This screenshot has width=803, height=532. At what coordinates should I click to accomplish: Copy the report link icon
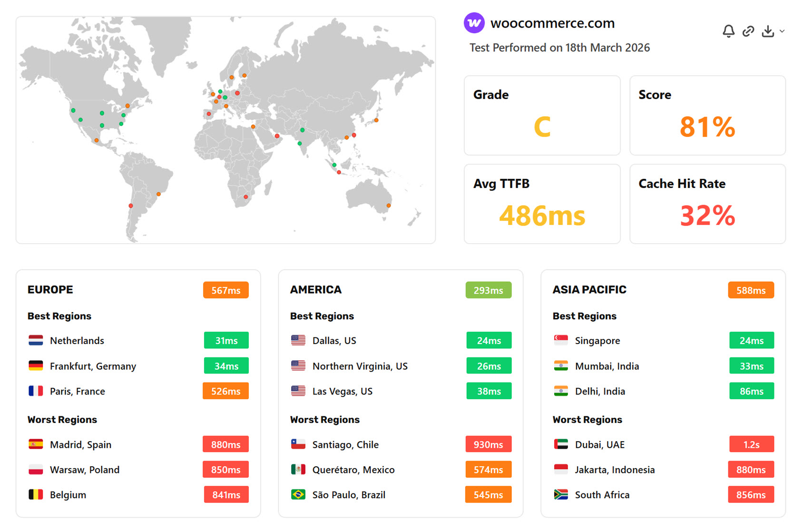pos(748,31)
